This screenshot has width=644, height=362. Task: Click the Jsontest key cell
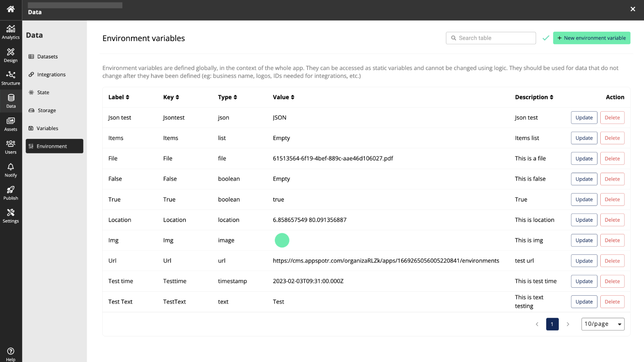tap(174, 118)
